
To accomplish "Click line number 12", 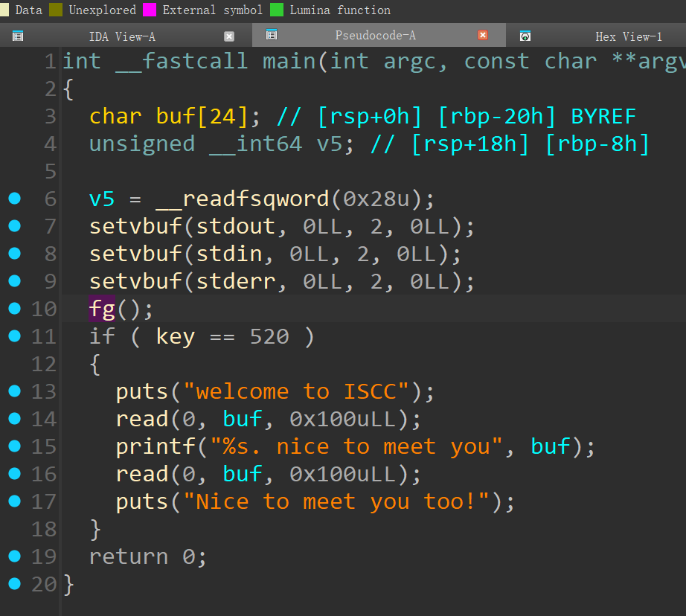I will (x=44, y=364).
